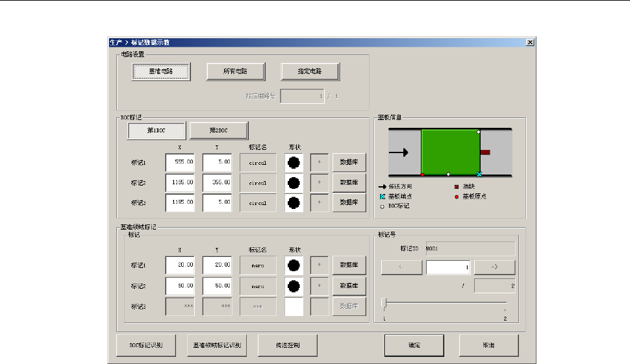Click the 基准领域 标记2 circle shape icon
This screenshot has height=364, width=630.
294,285
